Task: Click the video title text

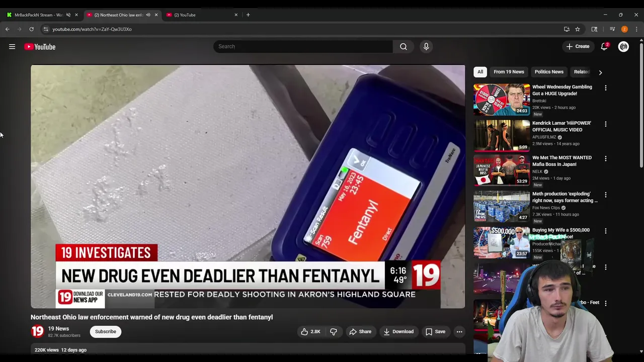Action: [x=151, y=317]
